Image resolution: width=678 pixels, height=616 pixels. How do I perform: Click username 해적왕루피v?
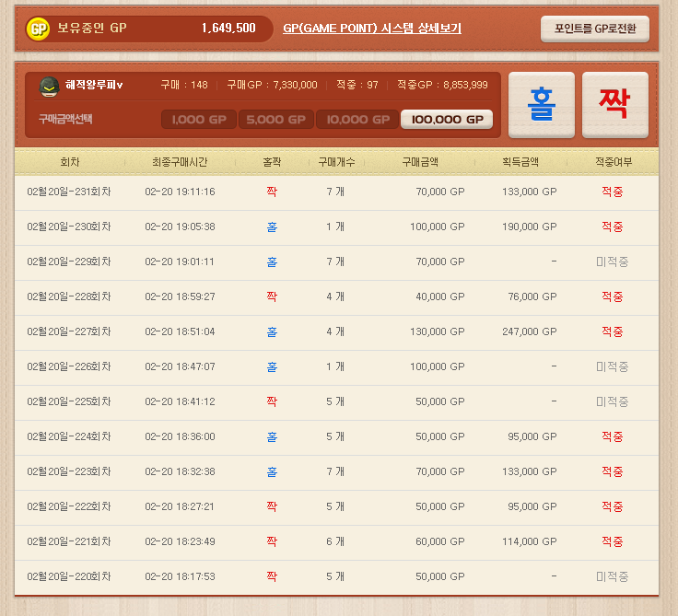(94, 85)
